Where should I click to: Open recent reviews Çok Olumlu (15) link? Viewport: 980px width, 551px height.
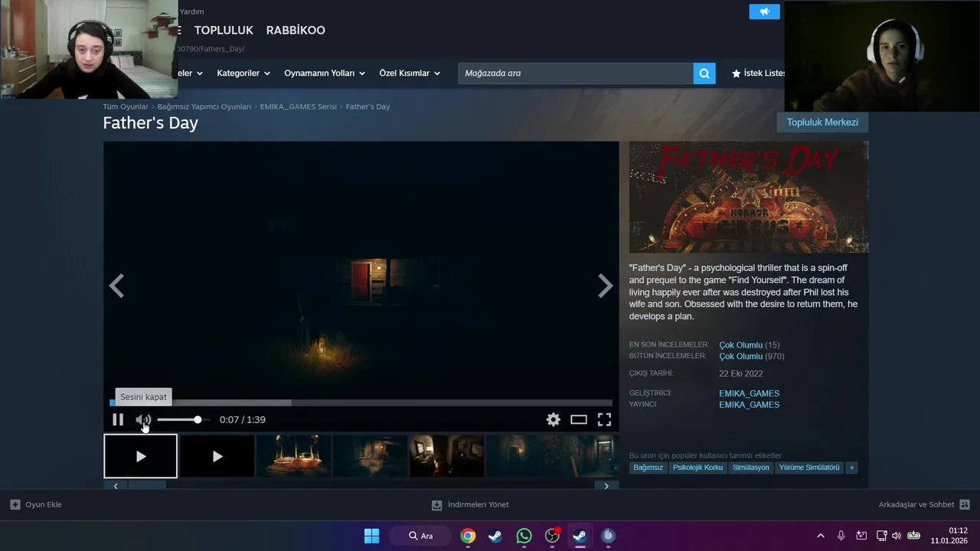[x=749, y=345]
